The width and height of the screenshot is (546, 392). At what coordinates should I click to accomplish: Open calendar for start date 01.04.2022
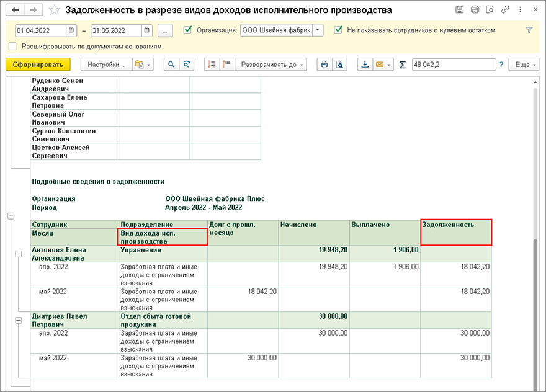point(71,30)
